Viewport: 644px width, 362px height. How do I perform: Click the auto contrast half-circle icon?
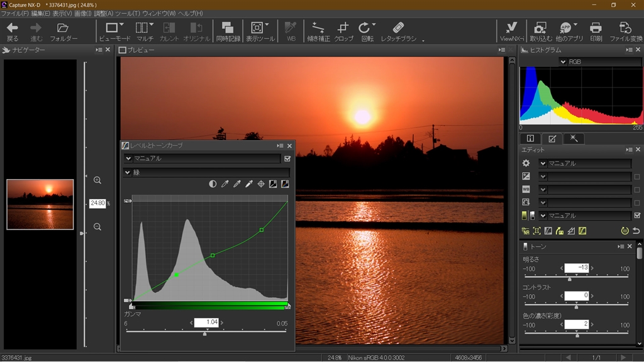coord(213,184)
